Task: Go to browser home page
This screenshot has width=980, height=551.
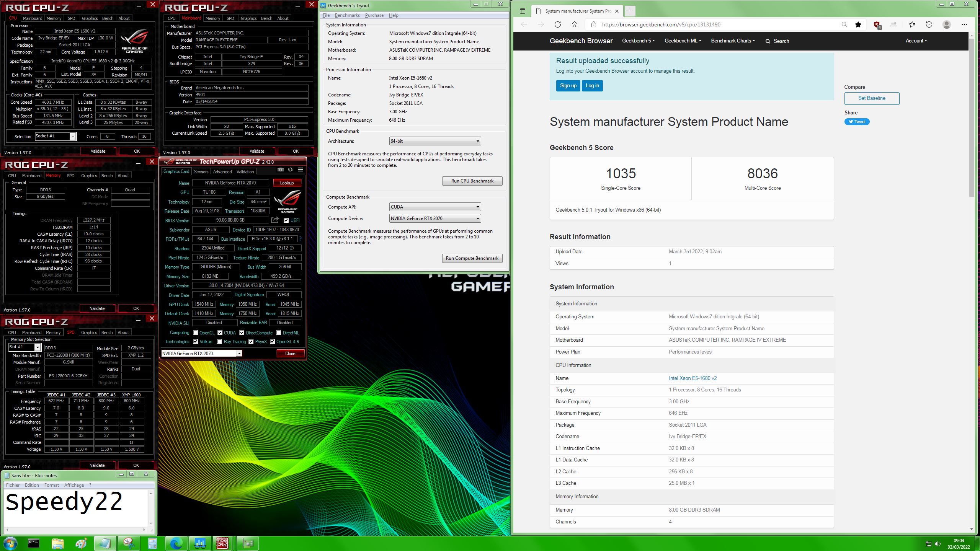Action: [x=574, y=24]
